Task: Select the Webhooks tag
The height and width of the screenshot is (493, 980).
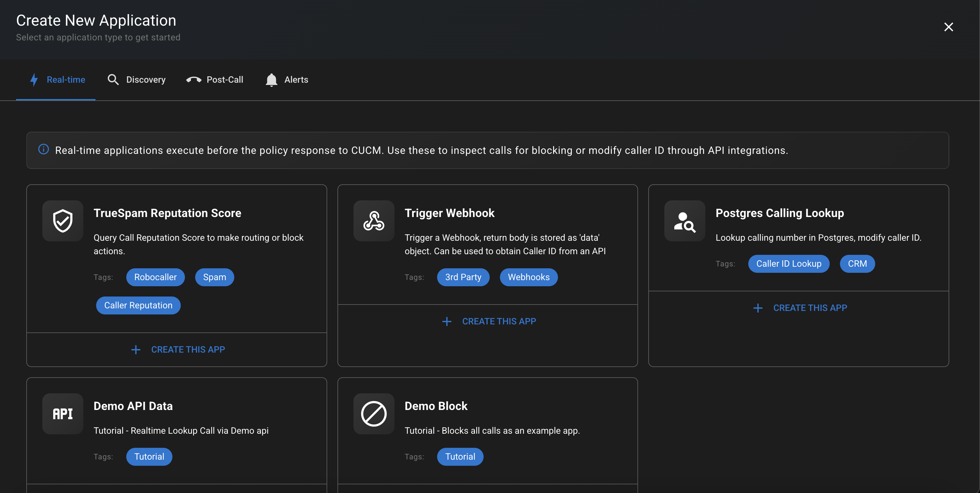Action: (x=529, y=277)
